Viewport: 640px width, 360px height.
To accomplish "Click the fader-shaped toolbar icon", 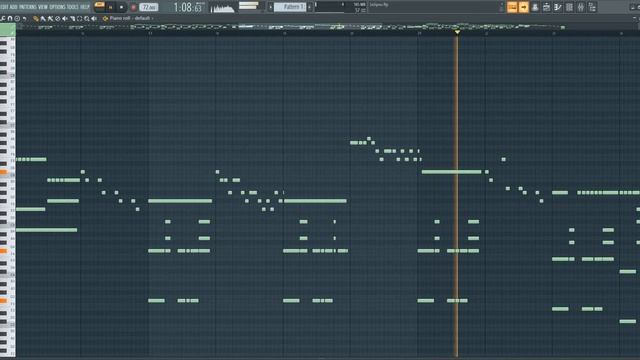I will (x=580, y=7).
